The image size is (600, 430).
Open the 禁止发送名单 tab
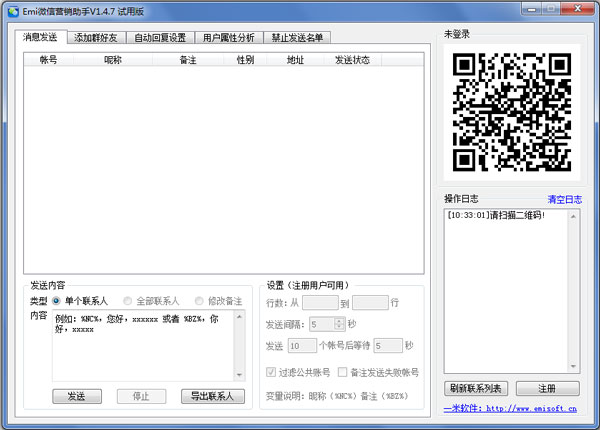tap(297, 38)
